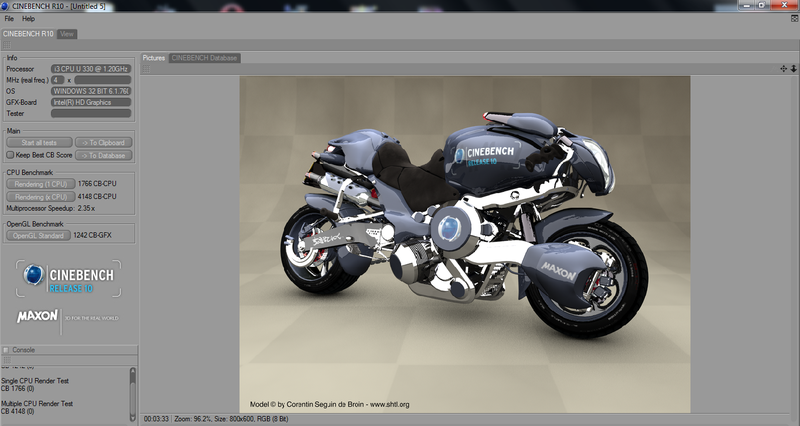This screenshot has width=800, height=426.
Task: Click the empty MHz frequency field
Action: (x=103, y=80)
